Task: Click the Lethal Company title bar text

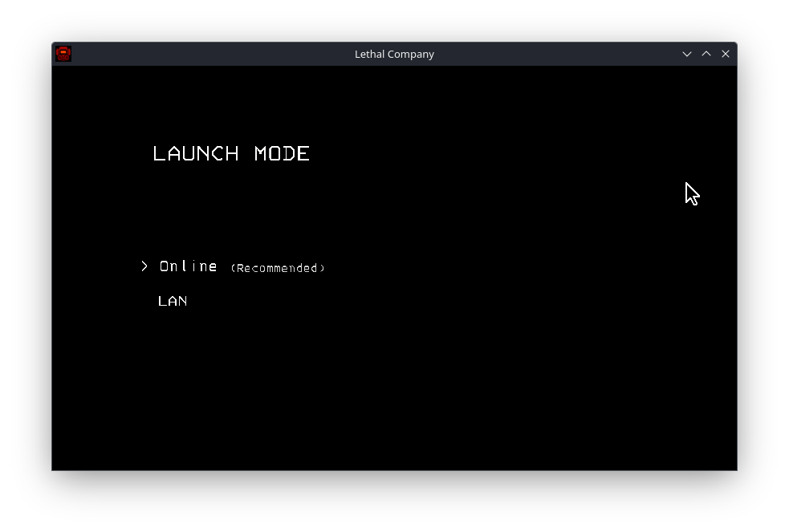Action: [x=394, y=54]
